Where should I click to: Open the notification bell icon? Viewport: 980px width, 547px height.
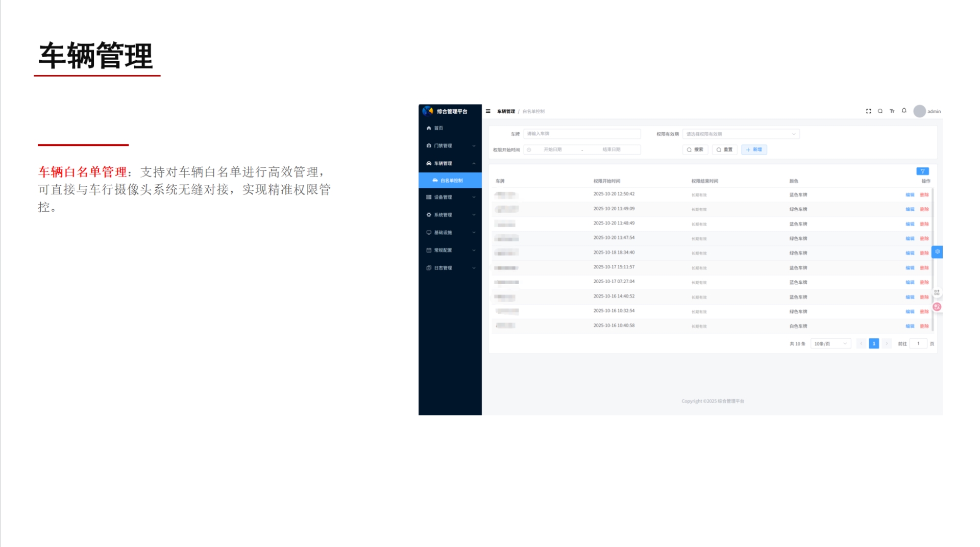pos(904,111)
